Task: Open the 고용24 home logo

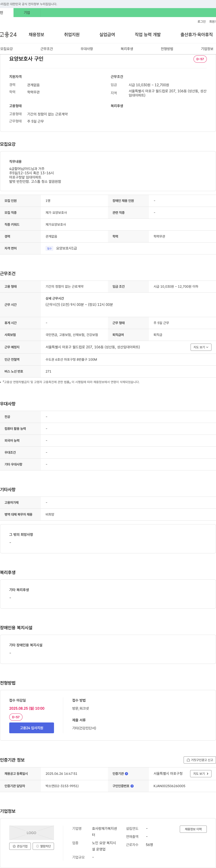Action: tap(8, 34)
